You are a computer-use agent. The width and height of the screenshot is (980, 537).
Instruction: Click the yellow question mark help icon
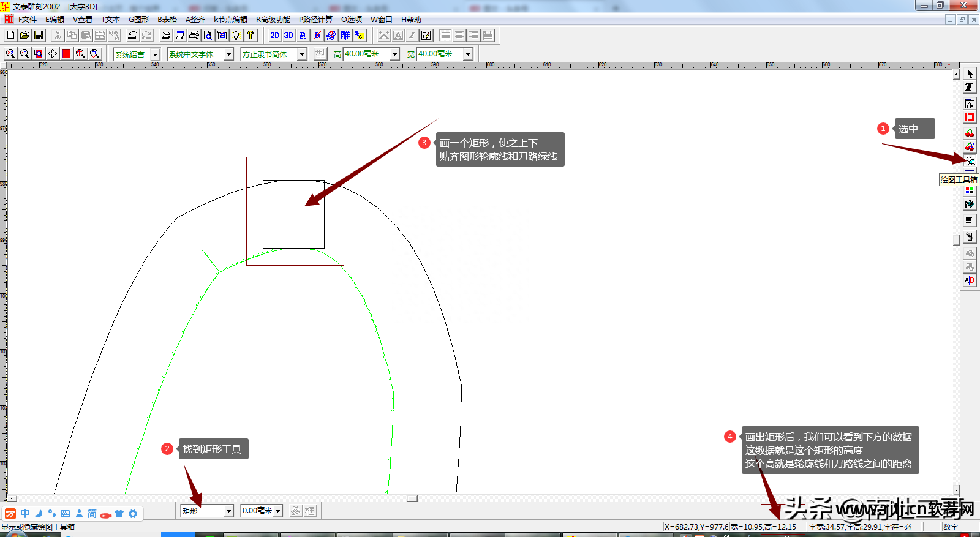tap(251, 36)
